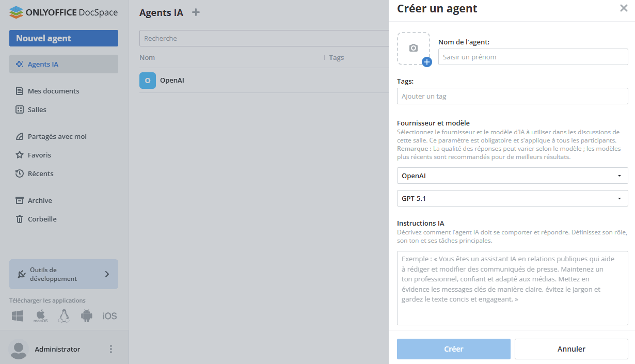Image resolution: width=635 pixels, height=364 pixels.
Task: Select the Agents IA sidebar icon
Action: (x=18, y=64)
